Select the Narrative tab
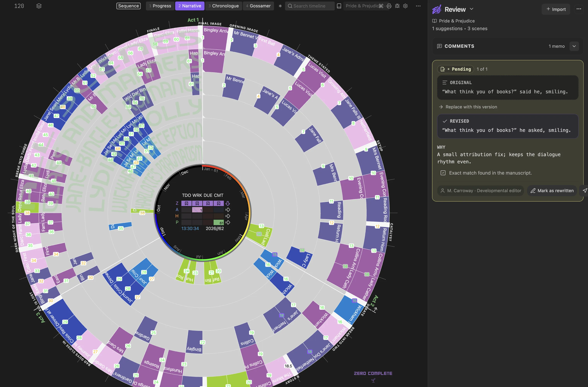This screenshot has height=387, width=588. (190, 6)
